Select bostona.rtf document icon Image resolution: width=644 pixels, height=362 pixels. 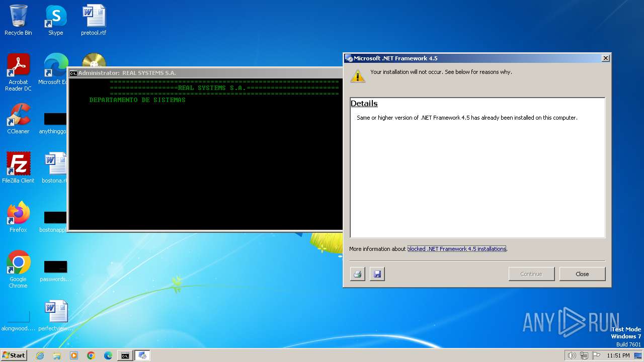click(x=55, y=168)
